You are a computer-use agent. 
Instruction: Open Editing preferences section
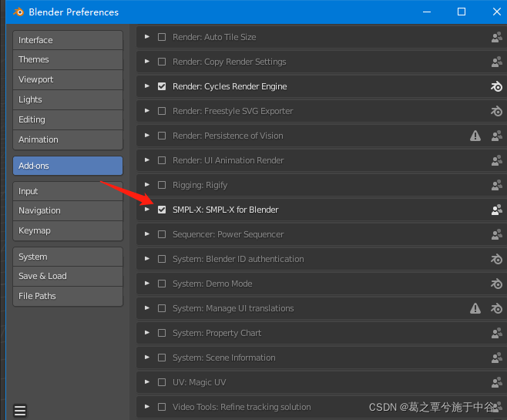tap(68, 119)
